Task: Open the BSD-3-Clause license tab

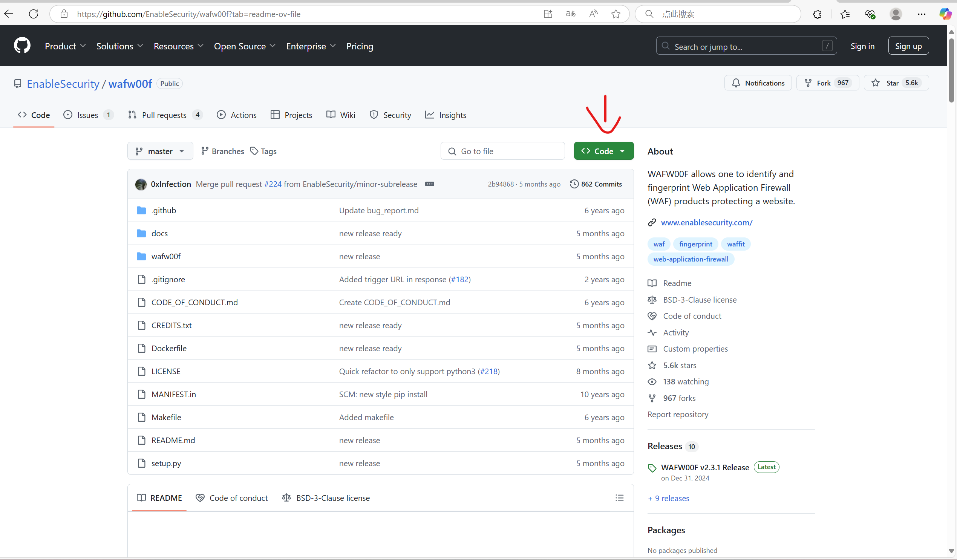Action: point(326,498)
